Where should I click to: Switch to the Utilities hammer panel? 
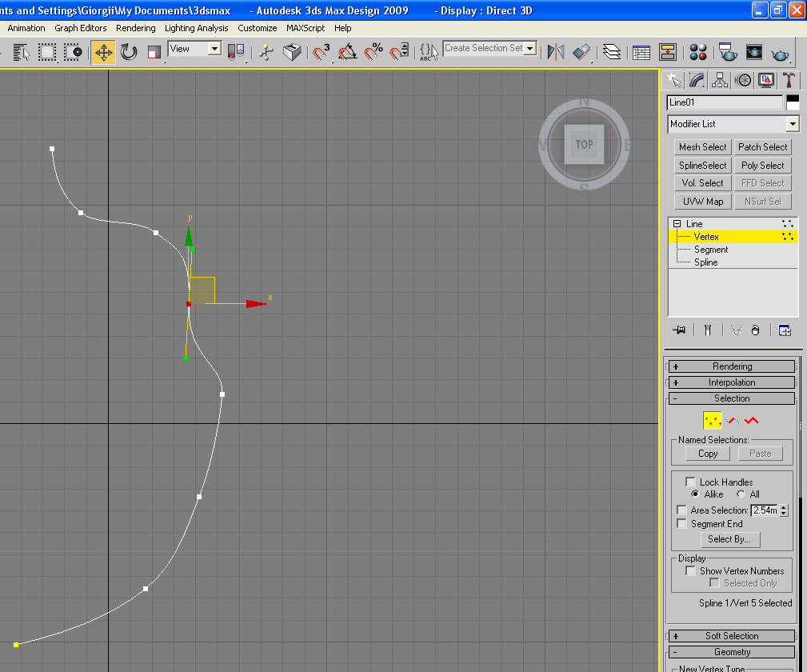point(789,80)
